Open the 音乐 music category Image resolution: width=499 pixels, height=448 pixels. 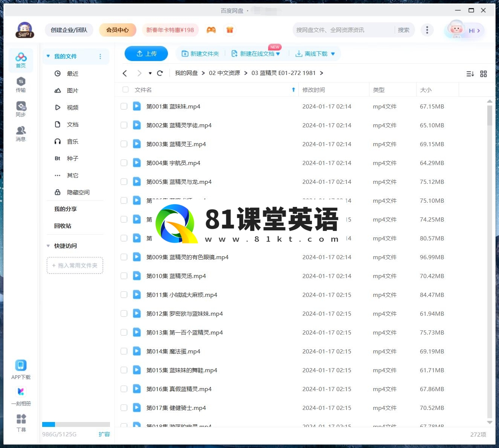coord(73,141)
